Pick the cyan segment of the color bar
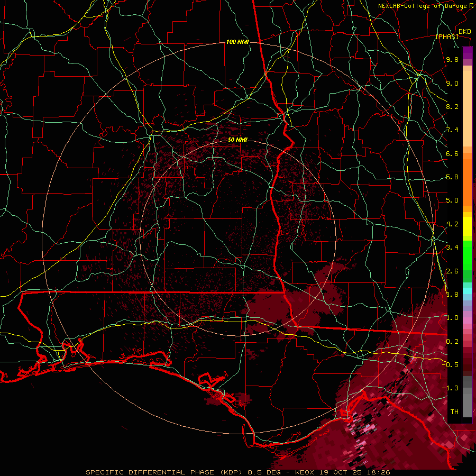This screenshot has height=476, width=476. coord(467,290)
